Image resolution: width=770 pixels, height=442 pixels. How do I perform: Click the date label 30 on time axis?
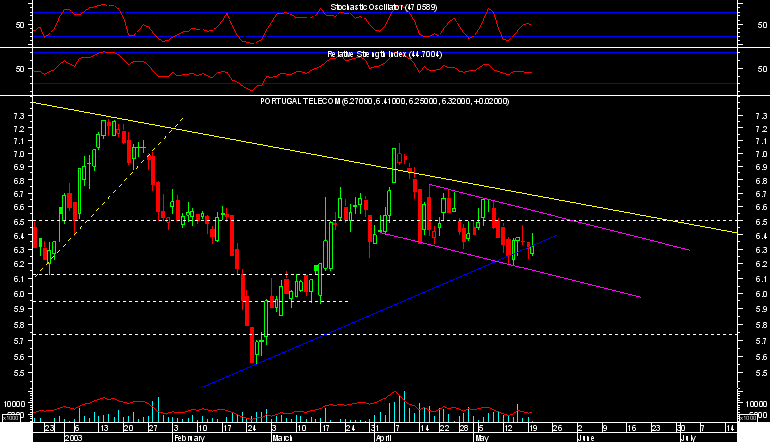[x=681, y=428]
